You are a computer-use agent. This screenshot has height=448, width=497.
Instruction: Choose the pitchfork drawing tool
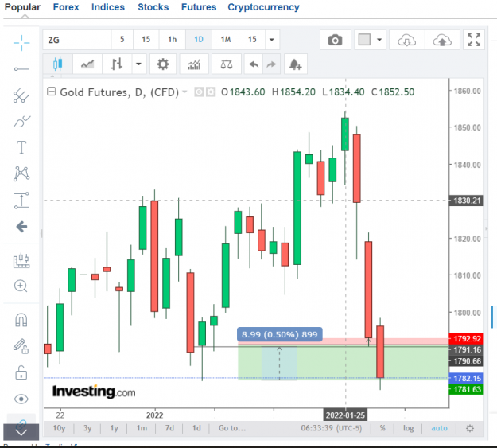pos(21,95)
